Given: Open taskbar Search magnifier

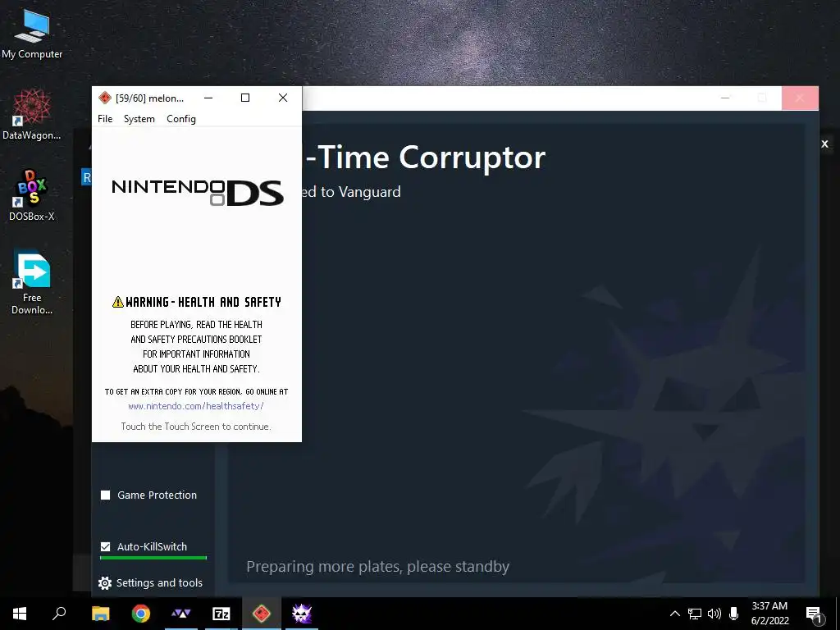Looking at the screenshot, I should (x=59, y=614).
